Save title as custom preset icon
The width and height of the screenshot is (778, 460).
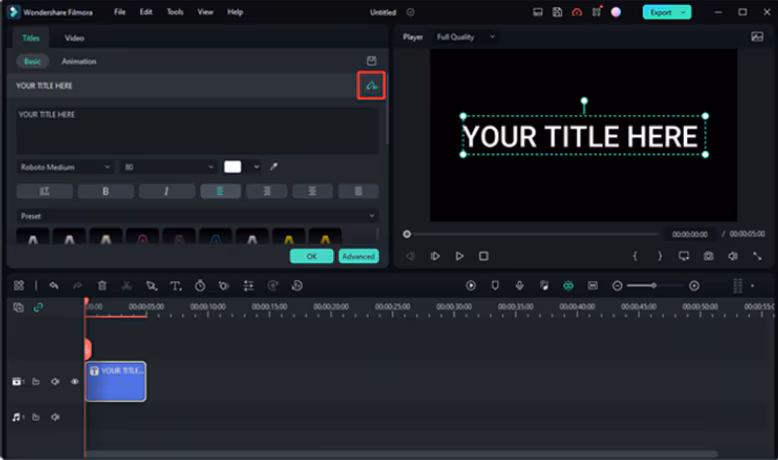(x=371, y=61)
